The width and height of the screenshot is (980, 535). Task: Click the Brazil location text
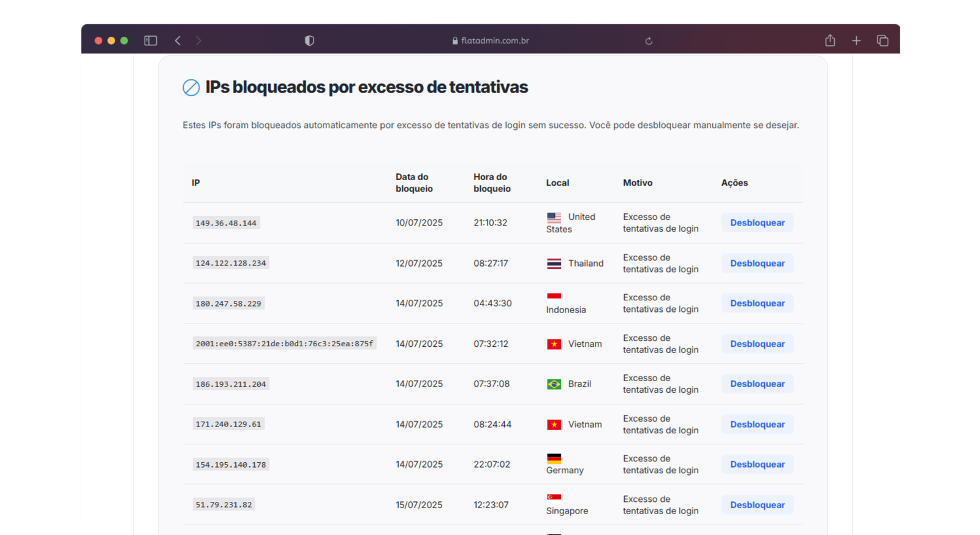pyautogui.click(x=579, y=384)
